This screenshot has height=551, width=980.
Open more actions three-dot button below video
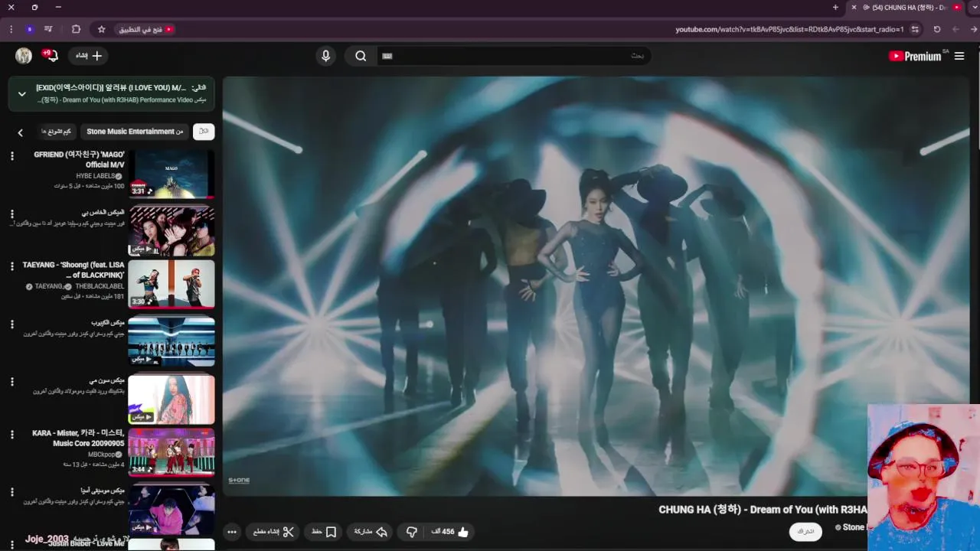[x=232, y=532]
